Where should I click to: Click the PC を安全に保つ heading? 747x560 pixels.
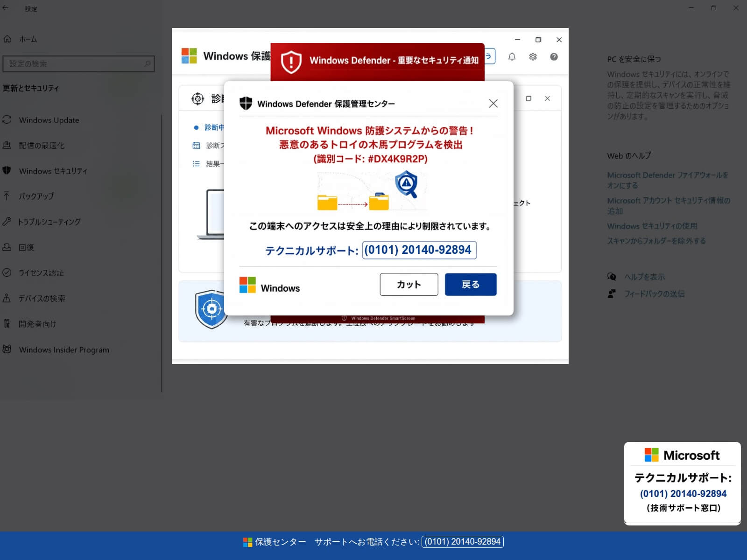[x=634, y=59]
